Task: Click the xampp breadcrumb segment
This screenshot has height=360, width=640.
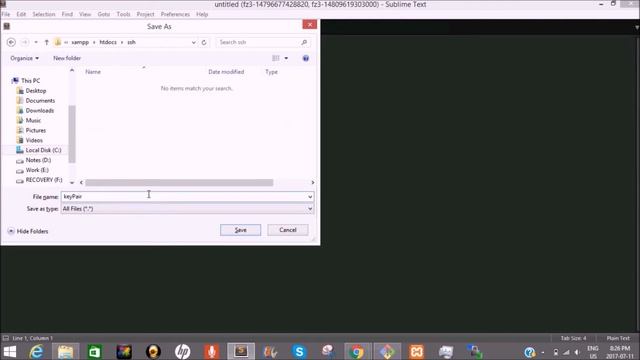Action: coord(80,42)
